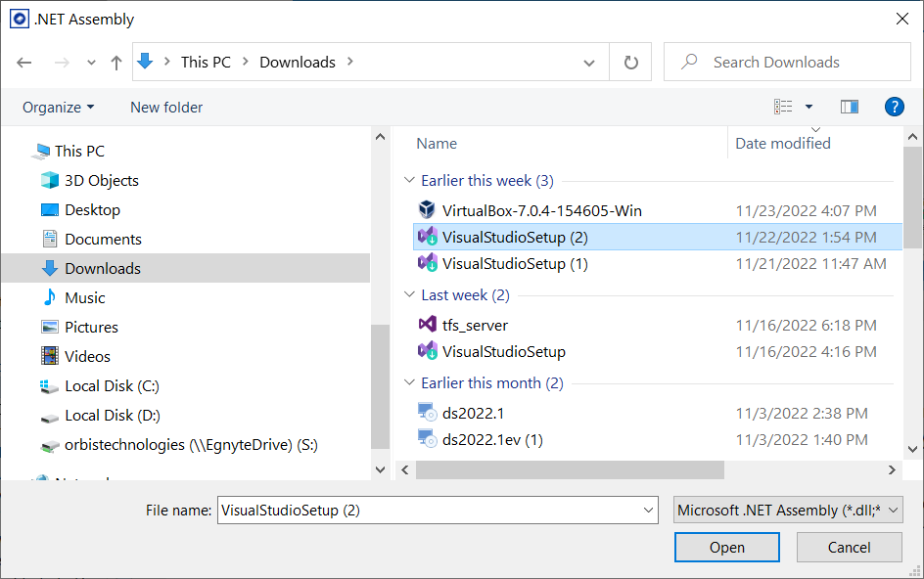924x579 pixels.
Task: Click the file list horizontal scrollbar thumb
Action: 570,469
